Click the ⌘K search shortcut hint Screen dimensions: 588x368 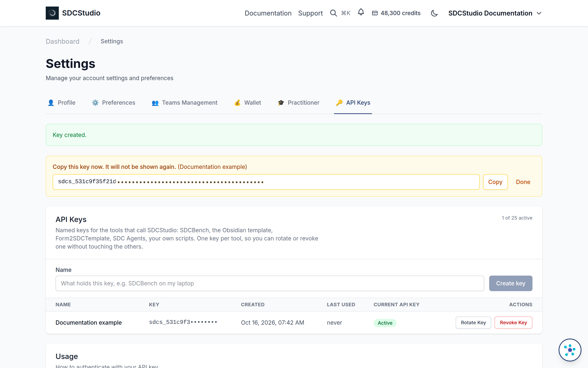(x=345, y=13)
